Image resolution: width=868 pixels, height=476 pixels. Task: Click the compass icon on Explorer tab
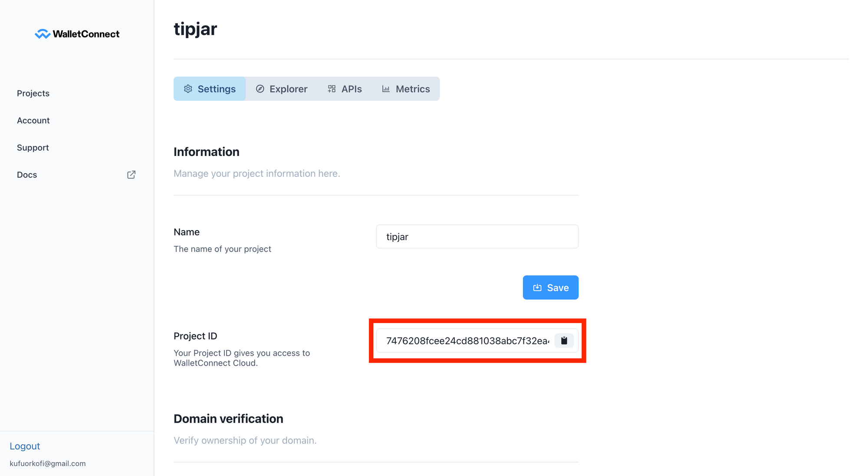coord(260,89)
